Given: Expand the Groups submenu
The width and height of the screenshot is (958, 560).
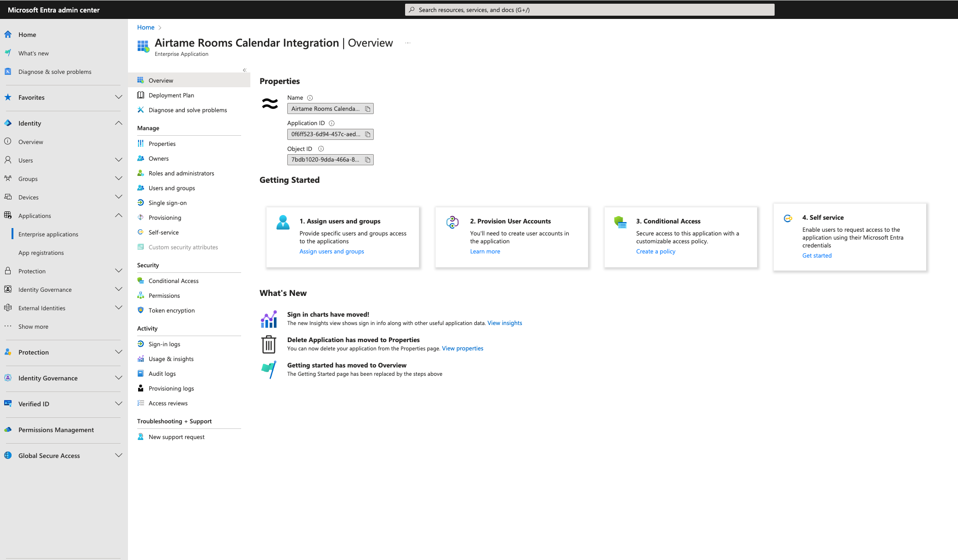Looking at the screenshot, I should pyautogui.click(x=119, y=179).
